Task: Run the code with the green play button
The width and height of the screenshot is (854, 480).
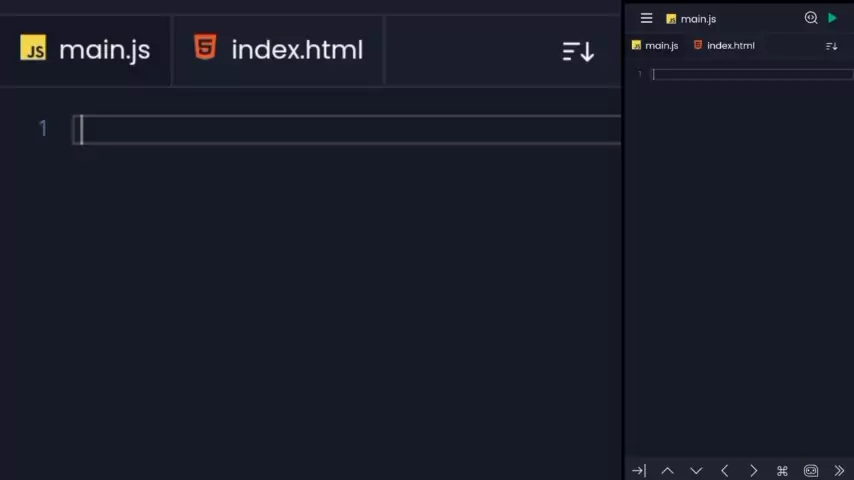Action: [832, 18]
